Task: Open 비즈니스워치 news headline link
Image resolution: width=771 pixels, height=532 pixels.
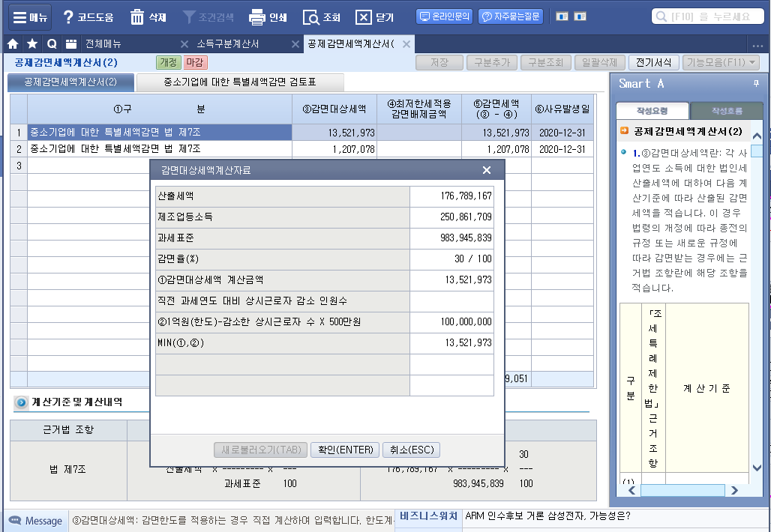Action: (x=547, y=516)
